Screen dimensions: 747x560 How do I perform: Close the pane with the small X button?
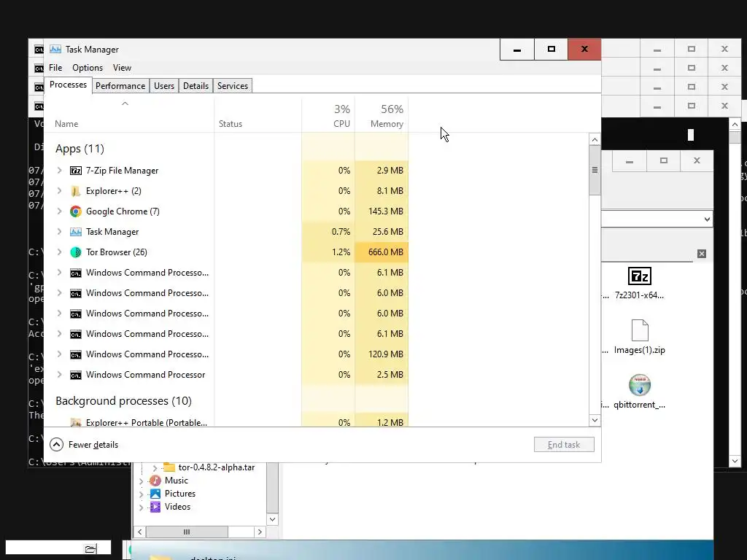coord(702,254)
